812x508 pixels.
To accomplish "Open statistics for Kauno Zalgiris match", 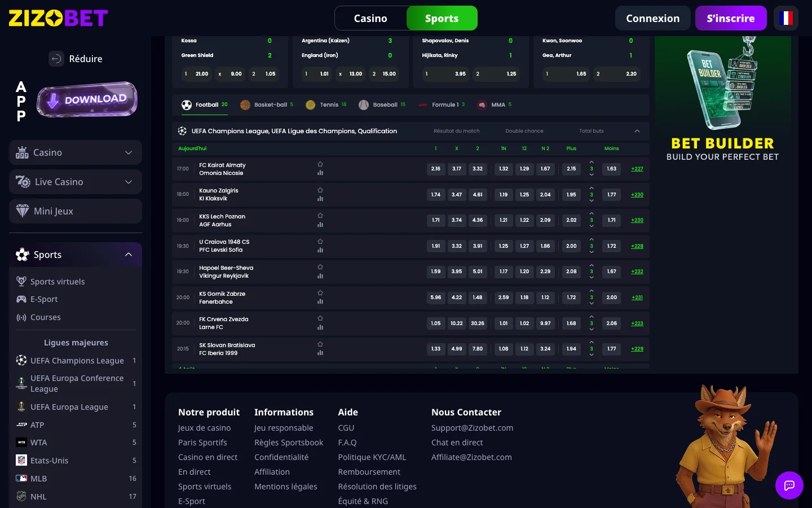I will 320,199.
